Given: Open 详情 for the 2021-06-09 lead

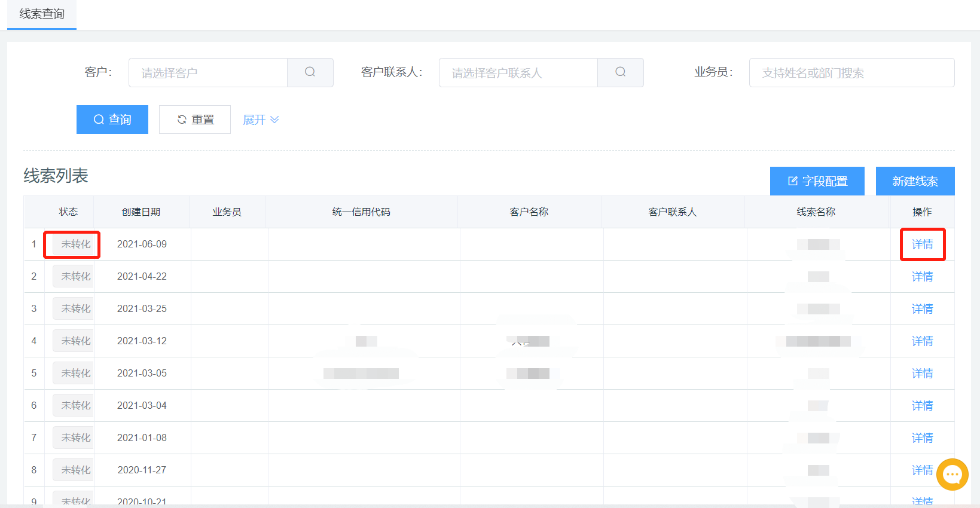Looking at the screenshot, I should tap(922, 244).
